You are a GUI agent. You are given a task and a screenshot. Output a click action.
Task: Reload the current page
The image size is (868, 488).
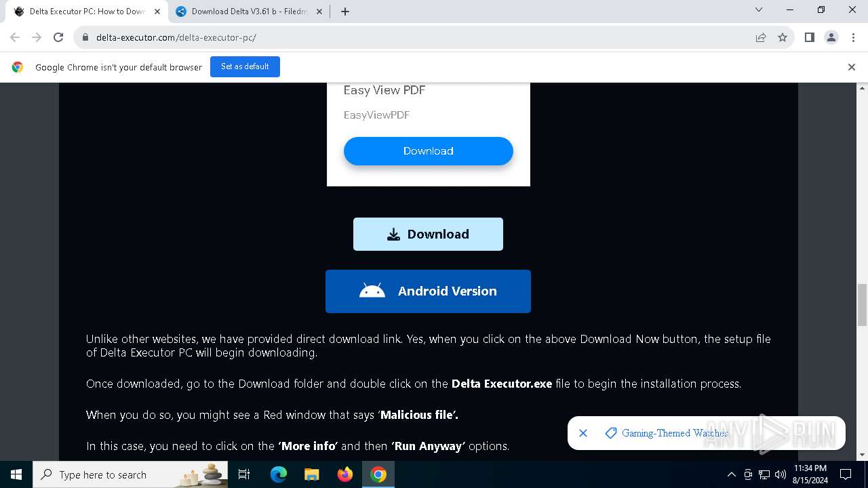tap(58, 37)
